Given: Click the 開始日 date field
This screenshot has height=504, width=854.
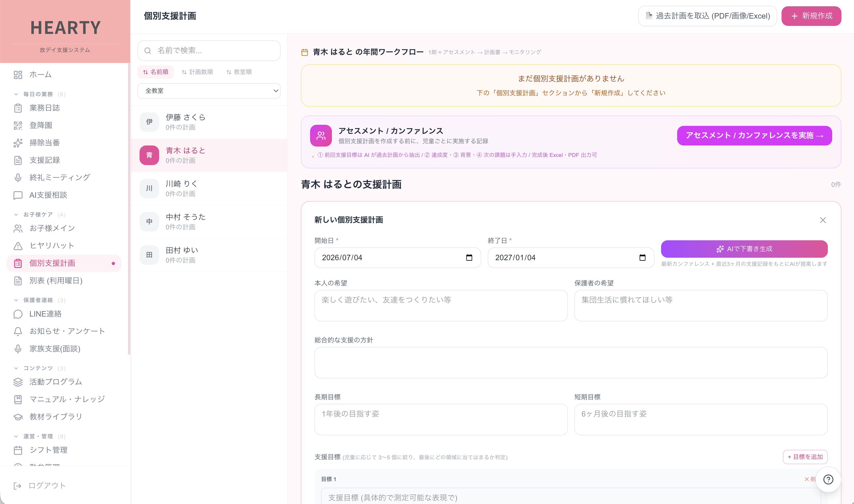Looking at the screenshot, I should tap(398, 257).
